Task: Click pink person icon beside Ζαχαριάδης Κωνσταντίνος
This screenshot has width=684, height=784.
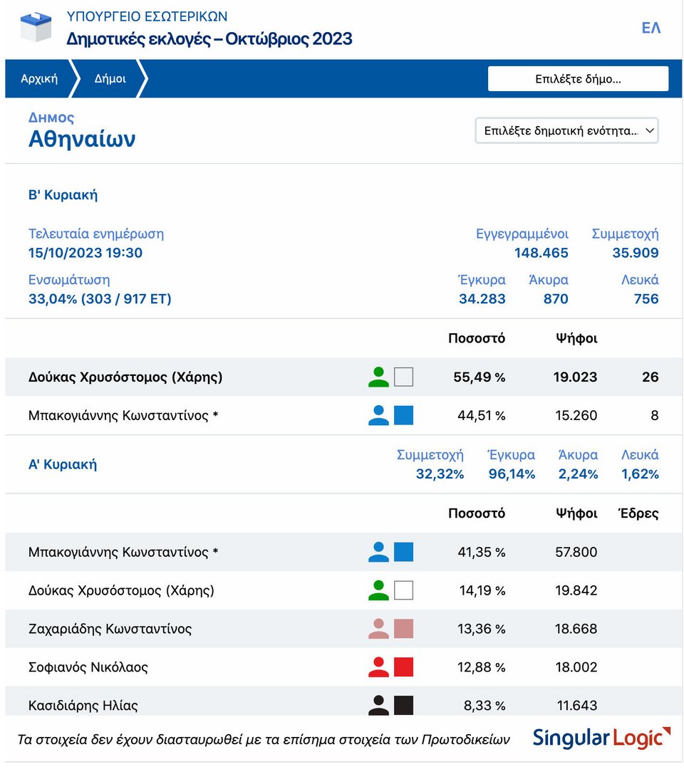Action: (378, 629)
